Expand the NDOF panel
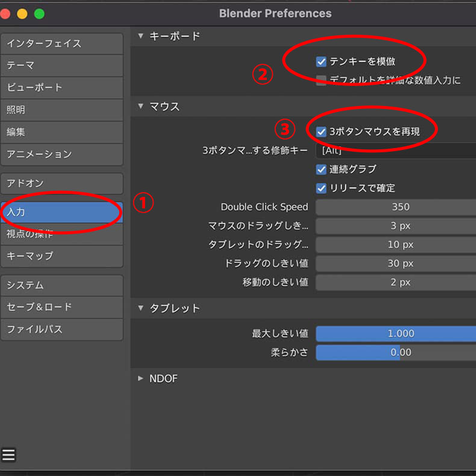Screen dimensions: 476x476 pos(141,378)
